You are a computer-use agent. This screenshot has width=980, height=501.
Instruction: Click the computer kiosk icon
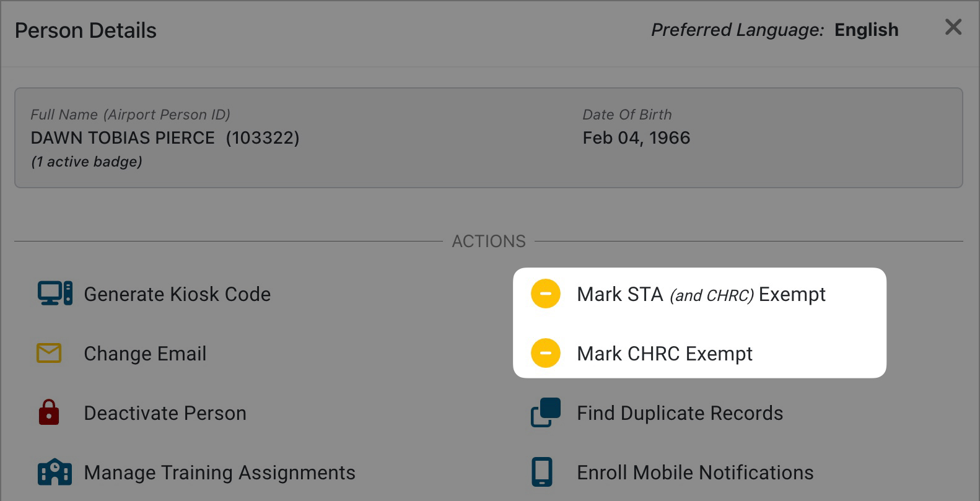coord(55,294)
